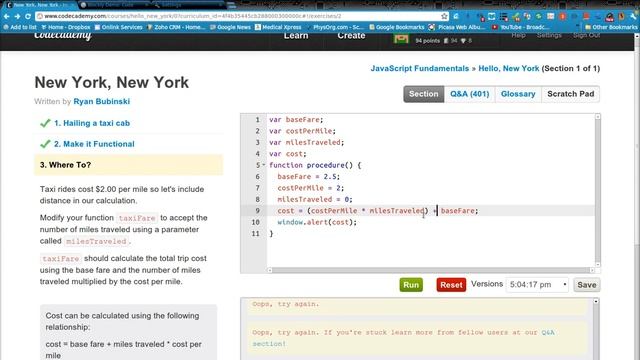Click code line 'baseFare = 2.5;'
This screenshot has height=360, width=640.
coord(309,177)
